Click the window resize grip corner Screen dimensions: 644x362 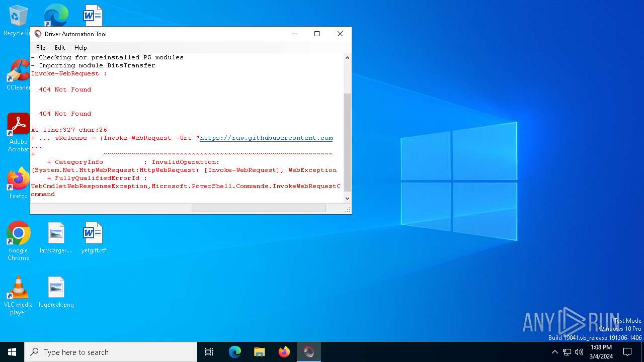(347, 209)
